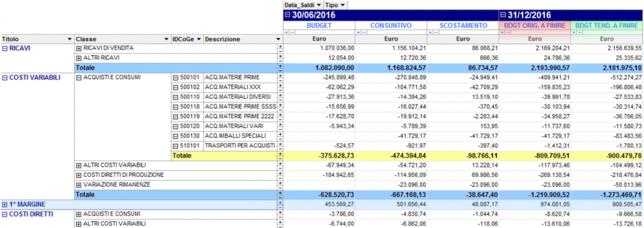644x228 pixels.
Task: Click the row plus icon for 1° MARGINE
Action: [280, 202]
